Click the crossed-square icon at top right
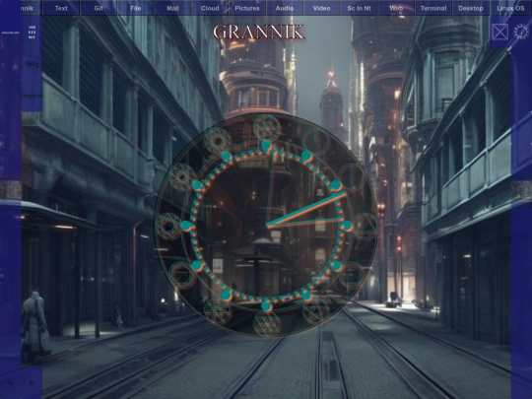 (500, 32)
